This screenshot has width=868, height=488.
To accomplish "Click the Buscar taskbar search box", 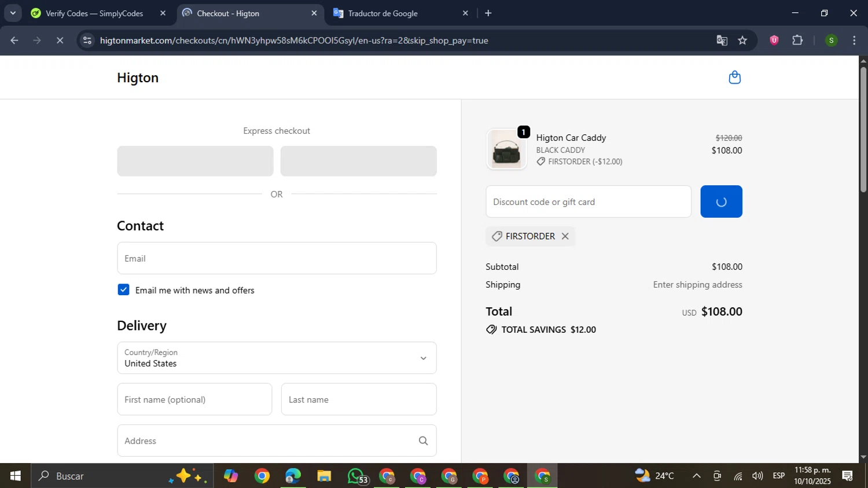I will point(122,476).
